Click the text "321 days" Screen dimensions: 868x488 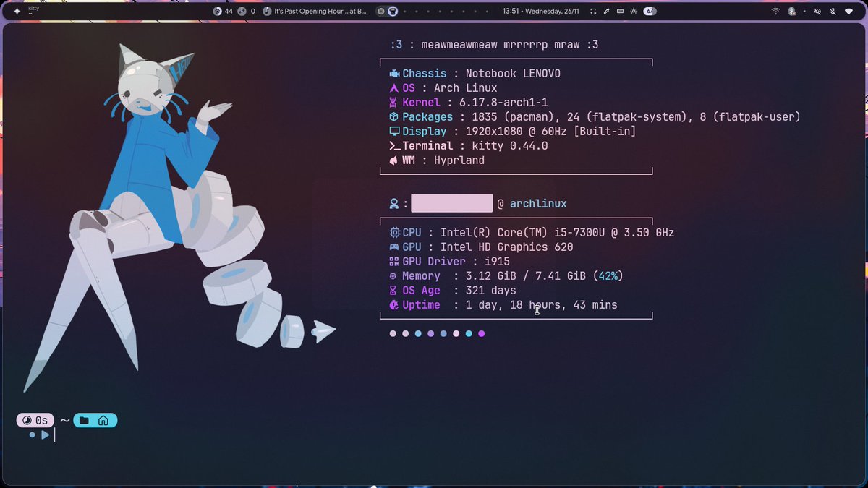click(x=491, y=291)
